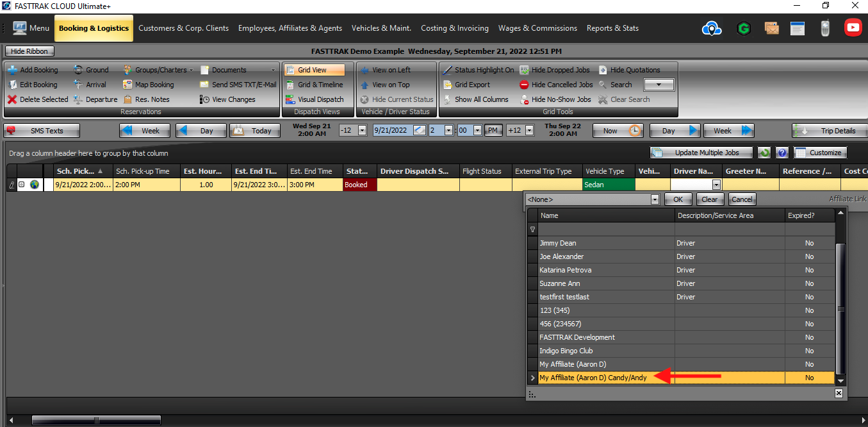Select My Affiliate (Aaron D) Candy/Andy row
Viewport: 868px width, 427px height.
click(x=680, y=378)
